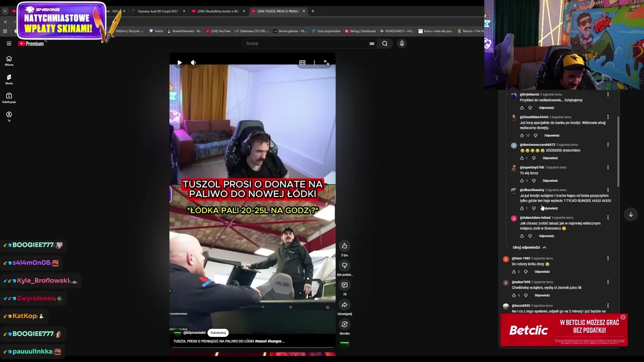Go to the YouTube Premium home logo
Viewport: 644px width, 362px height.
tap(32, 44)
